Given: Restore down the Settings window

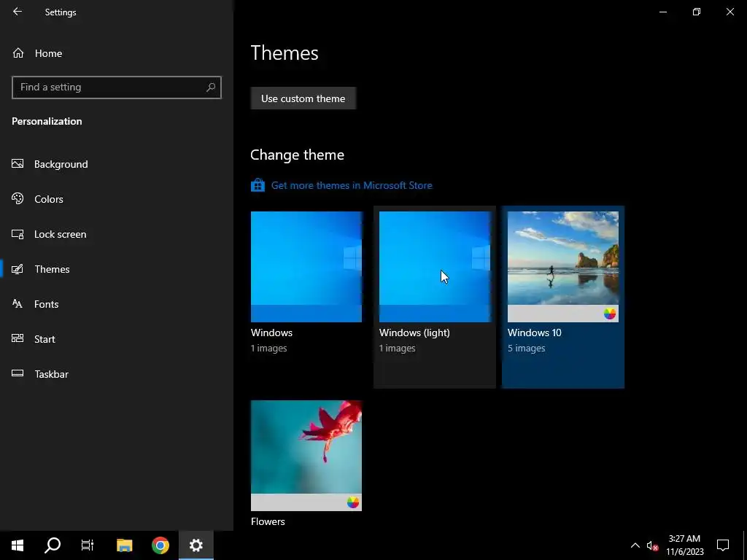Looking at the screenshot, I should tap(697, 12).
